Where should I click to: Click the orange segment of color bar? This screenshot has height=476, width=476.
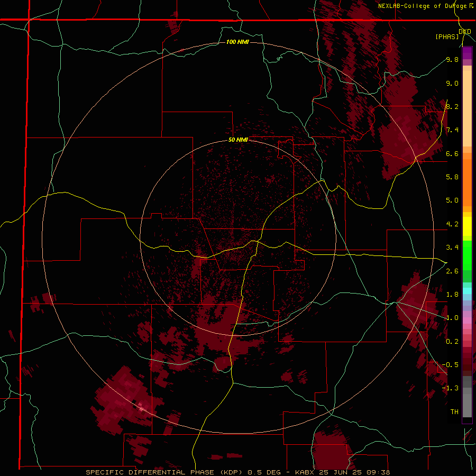(x=467, y=182)
